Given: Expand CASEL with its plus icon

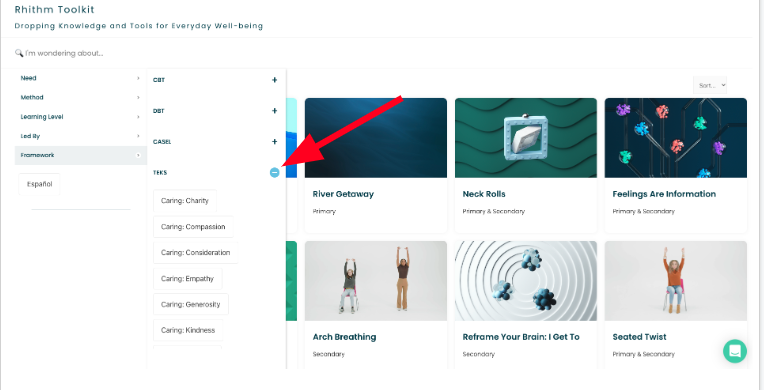Looking at the screenshot, I should [274, 141].
